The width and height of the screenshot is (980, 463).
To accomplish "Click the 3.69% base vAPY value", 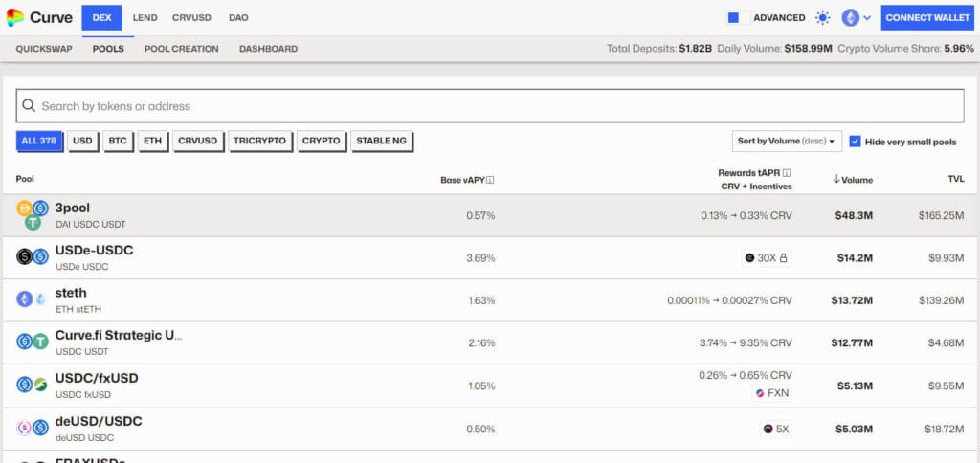I will [480, 257].
